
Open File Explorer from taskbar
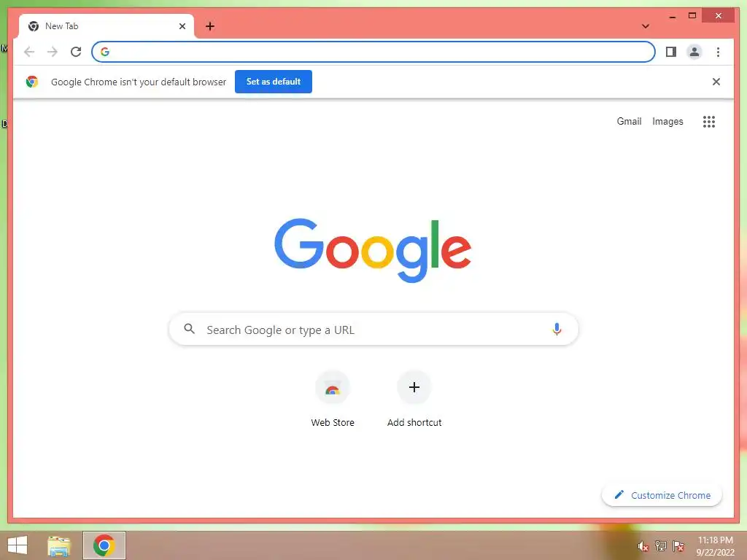pyautogui.click(x=59, y=545)
